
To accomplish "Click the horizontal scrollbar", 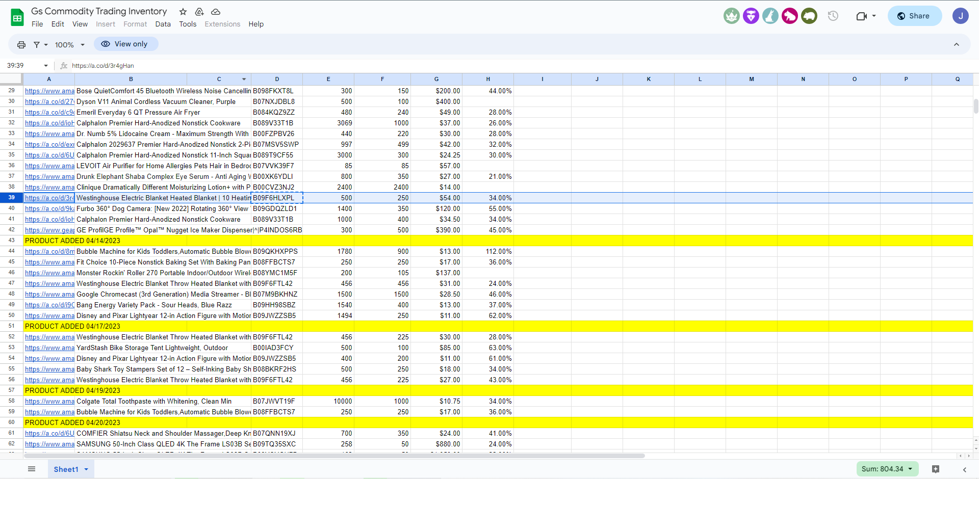I will coord(334,456).
